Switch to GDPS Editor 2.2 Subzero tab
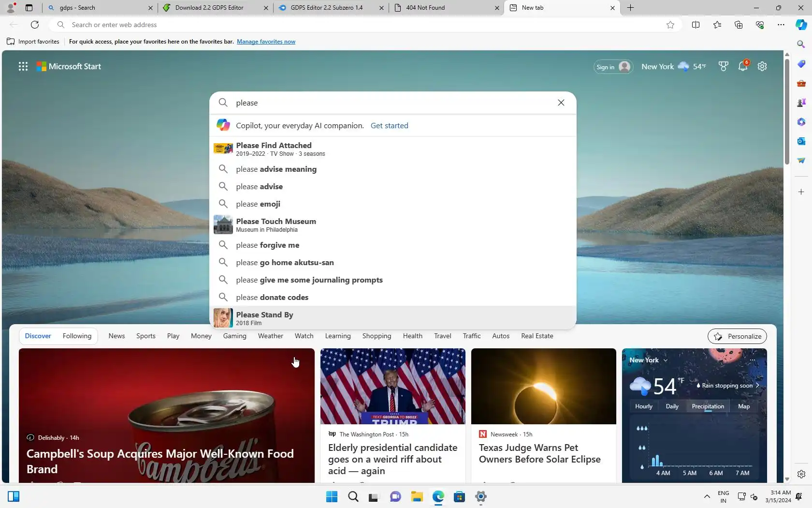 click(x=331, y=8)
